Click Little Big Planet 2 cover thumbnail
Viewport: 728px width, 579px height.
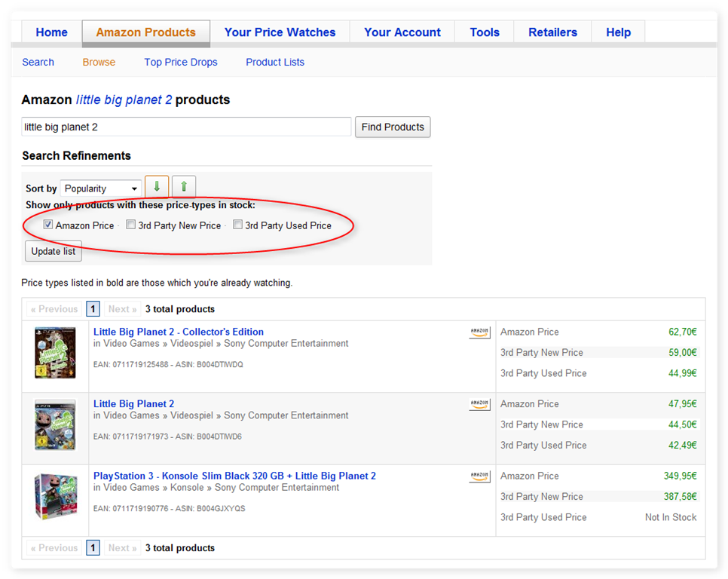[x=55, y=425]
